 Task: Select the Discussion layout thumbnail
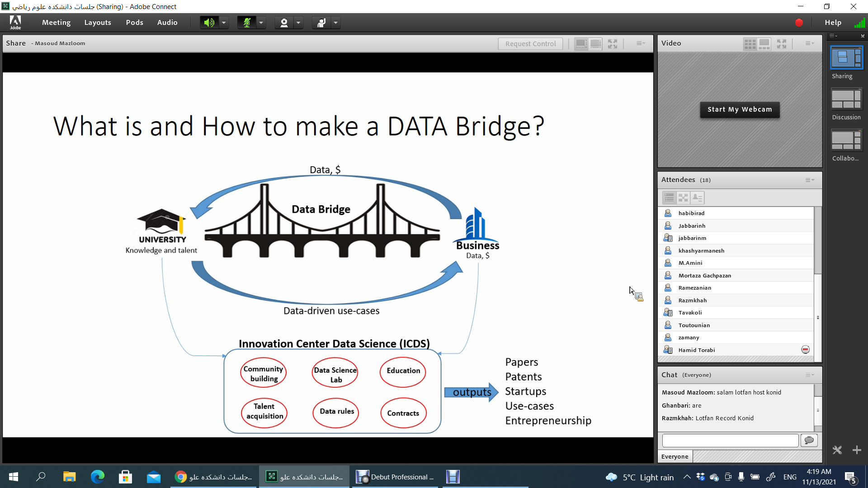[x=846, y=100]
